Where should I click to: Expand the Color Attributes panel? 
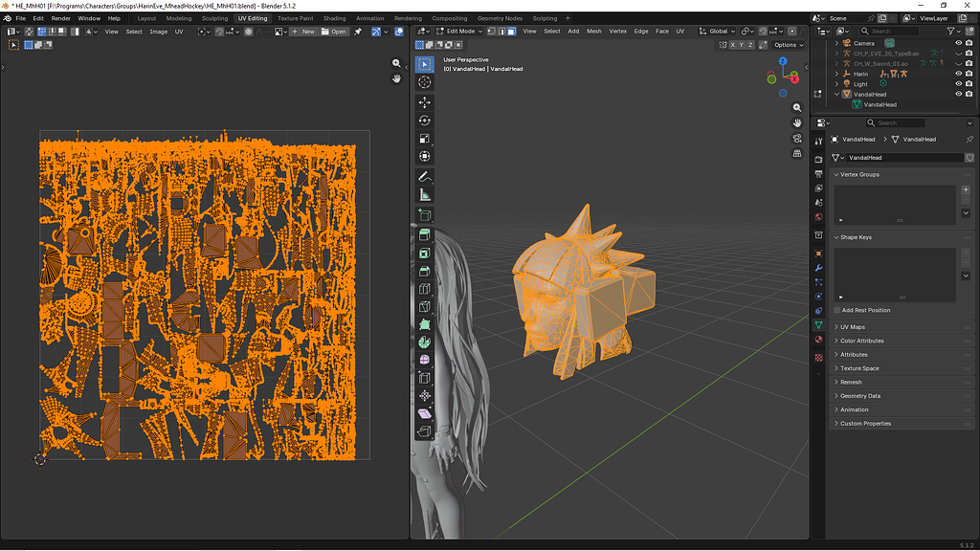[x=901, y=341]
